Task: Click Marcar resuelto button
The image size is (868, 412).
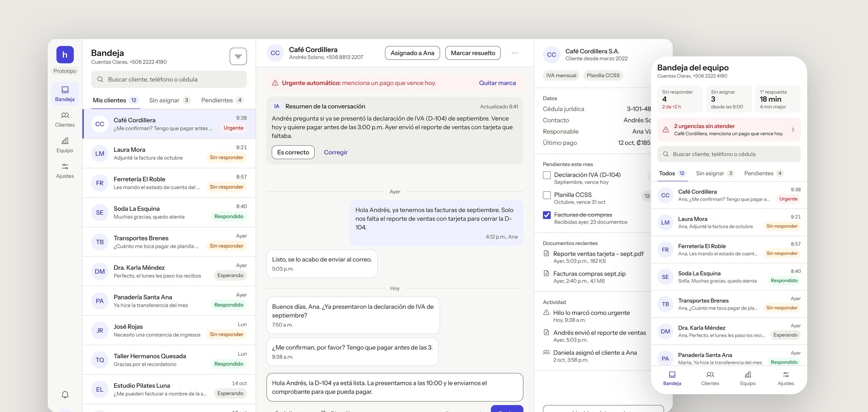Action: [x=473, y=53]
